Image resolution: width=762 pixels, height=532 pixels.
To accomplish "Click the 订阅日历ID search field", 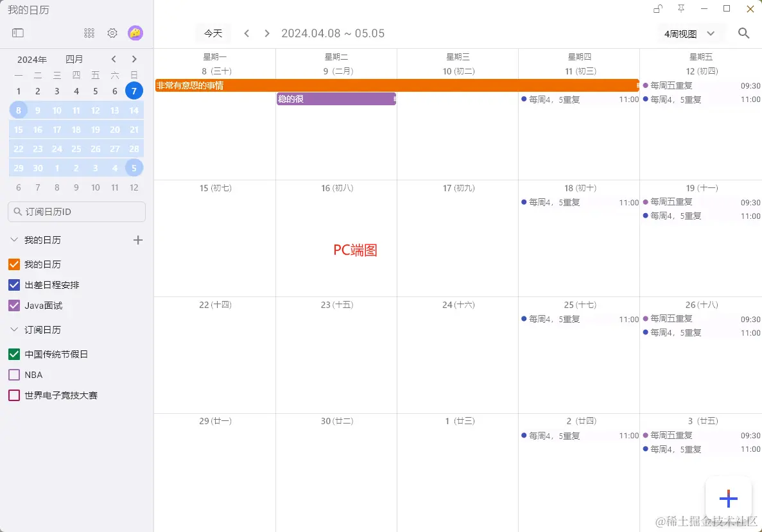I will pos(76,211).
